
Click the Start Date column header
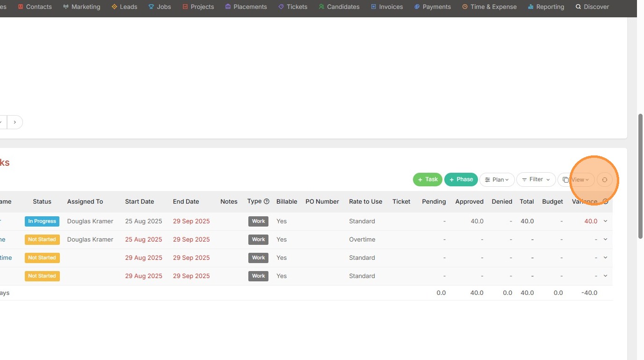click(x=139, y=202)
